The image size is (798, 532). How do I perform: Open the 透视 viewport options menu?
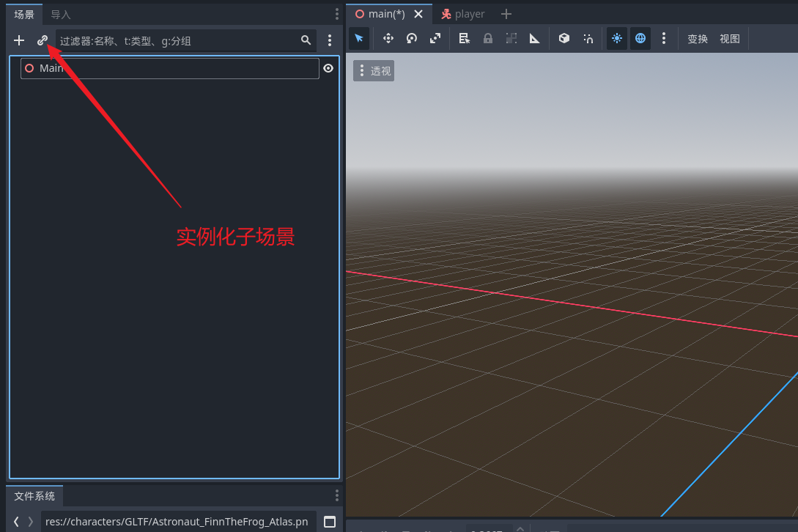coord(374,71)
